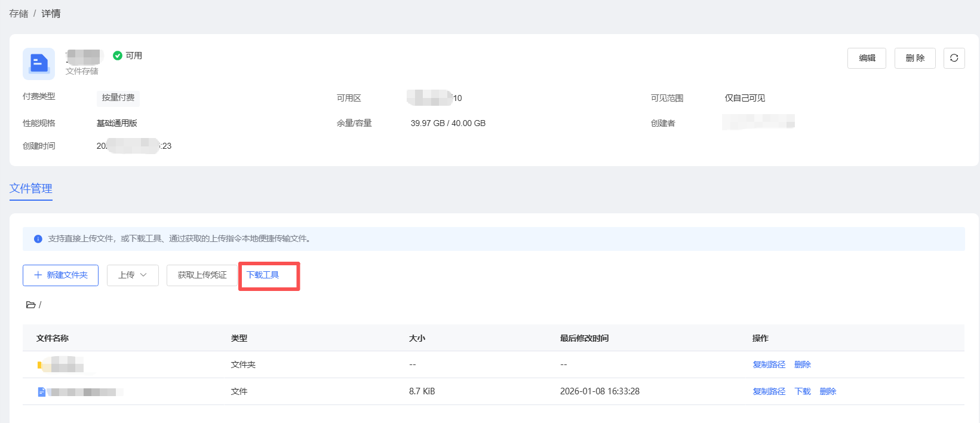Delete the folder in the first row
The image size is (980, 423).
pos(802,364)
